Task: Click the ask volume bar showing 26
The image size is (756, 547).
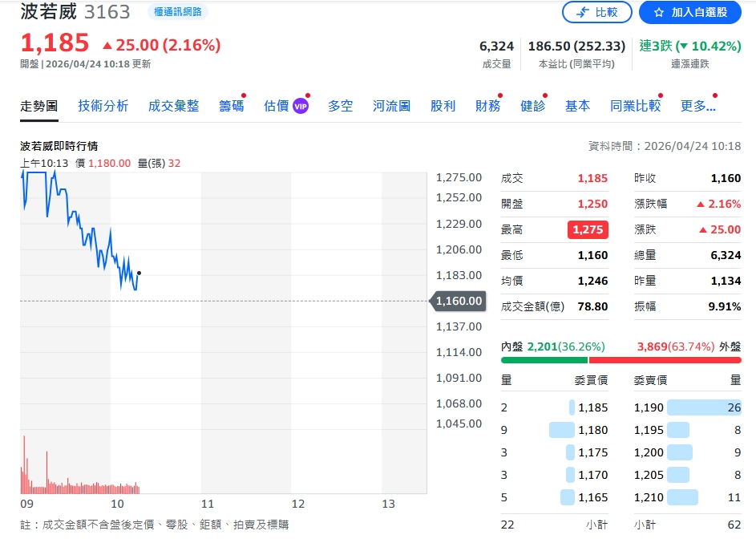Action: 704,407
